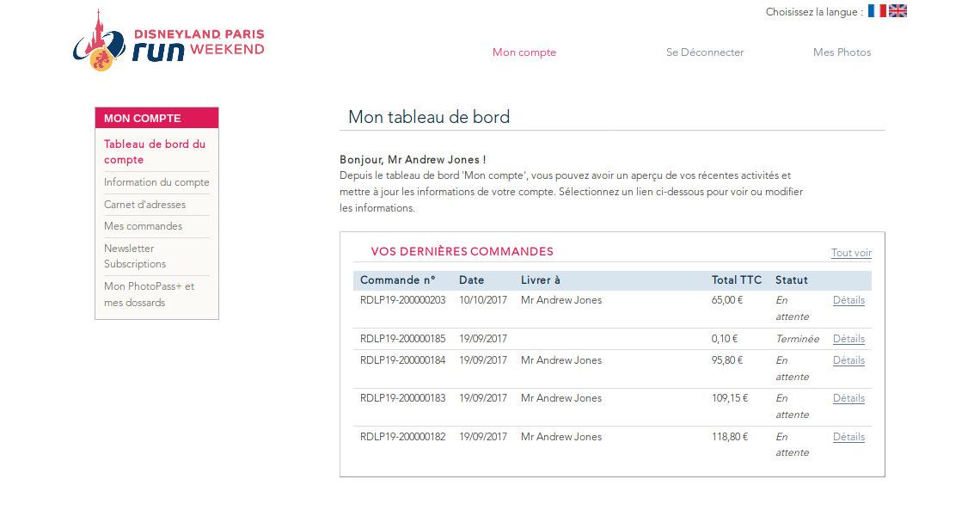Open Mon compte in top navigation
The width and height of the screenshot is (980, 516).
pyautogui.click(x=524, y=52)
